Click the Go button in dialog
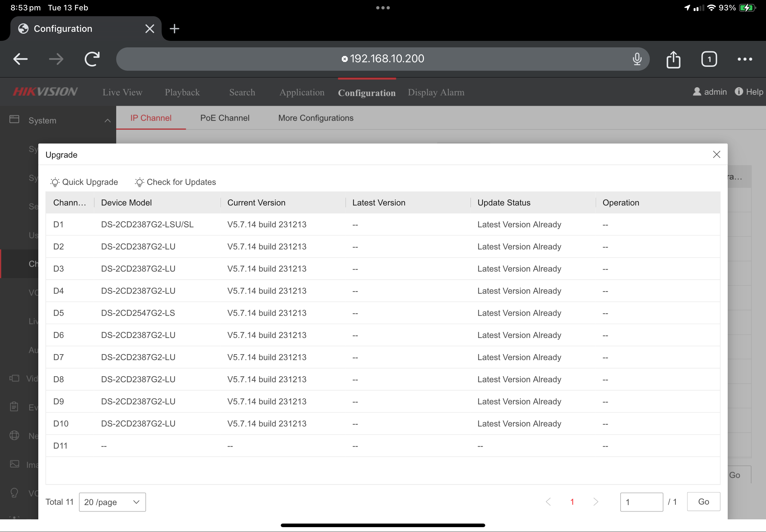The height and width of the screenshot is (532, 766). 703,502
